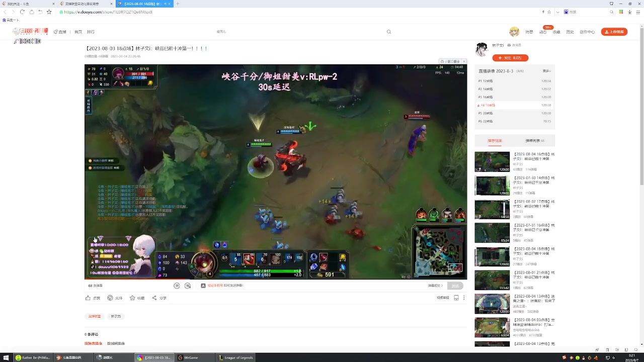The image size is (644, 362).
Task: Click the undo arrow icon in the browser toolbar
Action: click(x=40, y=12)
